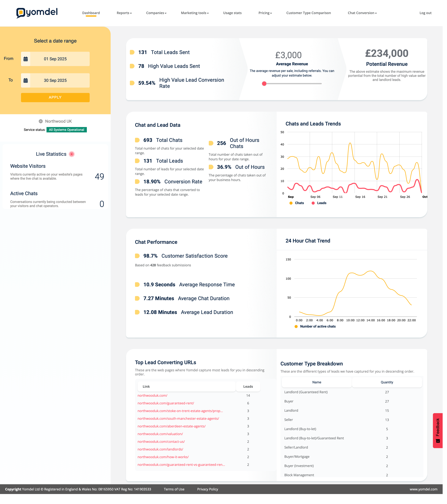Open the Customer Type Comparison page
The height and width of the screenshot is (504, 447).
[x=308, y=13]
